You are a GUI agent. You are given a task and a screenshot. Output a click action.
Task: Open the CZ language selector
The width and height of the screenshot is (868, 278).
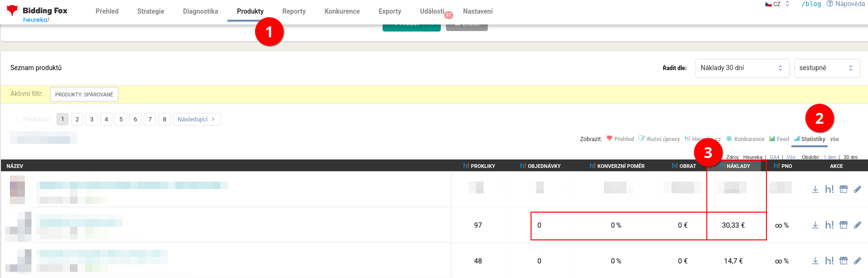(x=777, y=4)
